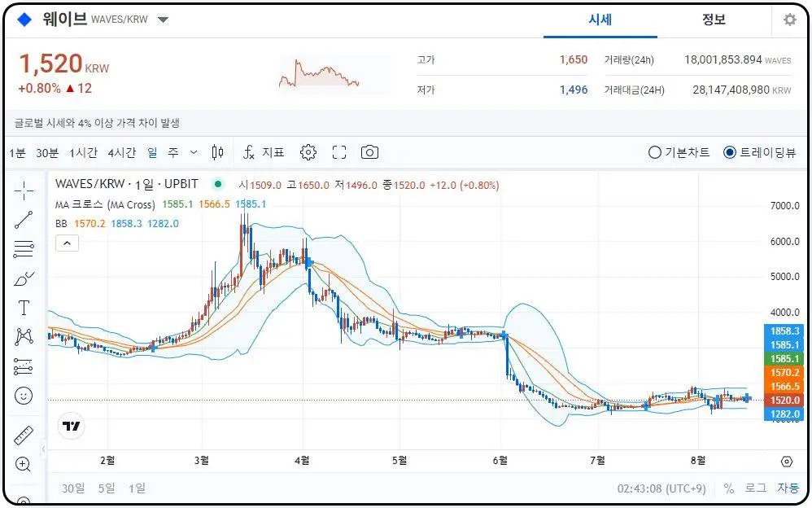Click the 1,520 KRW current price

pyautogui.click(x=64, y=64)
